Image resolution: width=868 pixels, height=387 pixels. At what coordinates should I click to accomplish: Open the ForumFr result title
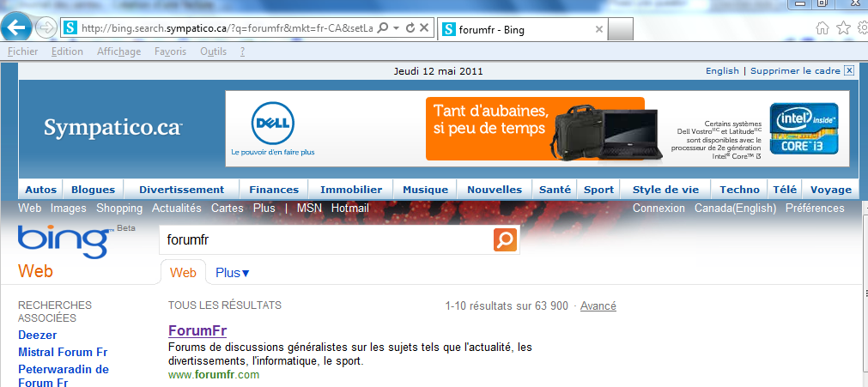tap(197, 331)
